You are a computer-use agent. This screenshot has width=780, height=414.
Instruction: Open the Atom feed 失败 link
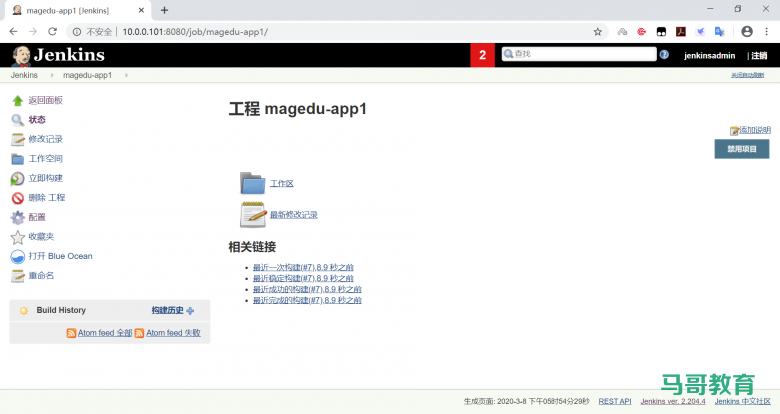(x=173, y=333)
